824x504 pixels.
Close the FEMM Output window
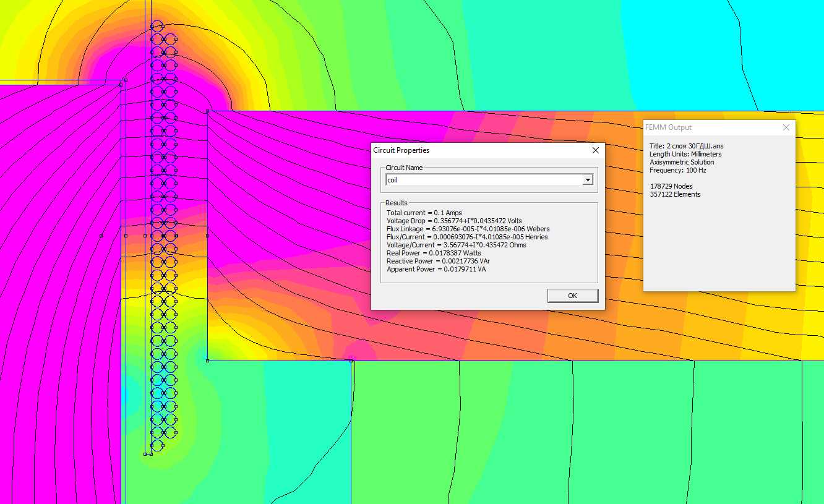pyautogui.click(x=786, y=127)
